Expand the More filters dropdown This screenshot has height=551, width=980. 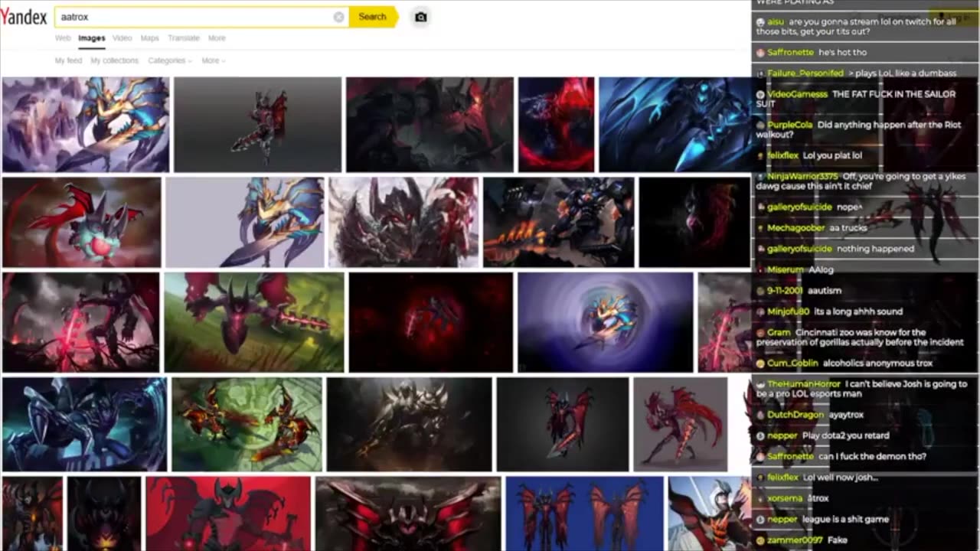pyautogui.click(x=214, y=60)
